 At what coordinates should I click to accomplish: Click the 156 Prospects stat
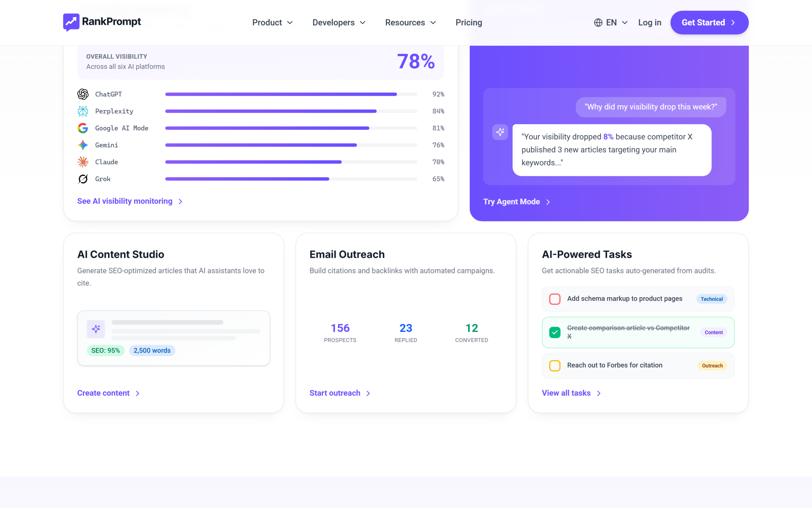click(x=340, y=333)
